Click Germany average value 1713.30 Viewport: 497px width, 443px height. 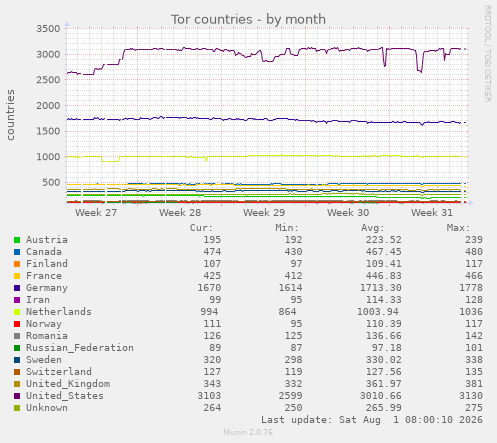(381, 288)
